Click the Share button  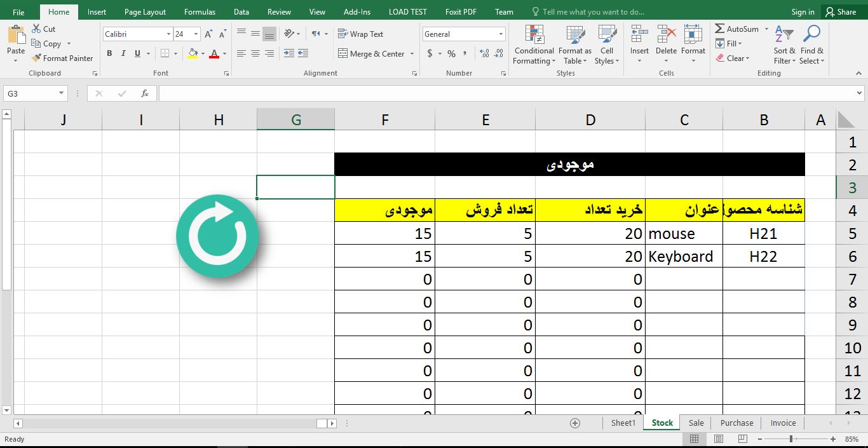[x=840, y=12]
